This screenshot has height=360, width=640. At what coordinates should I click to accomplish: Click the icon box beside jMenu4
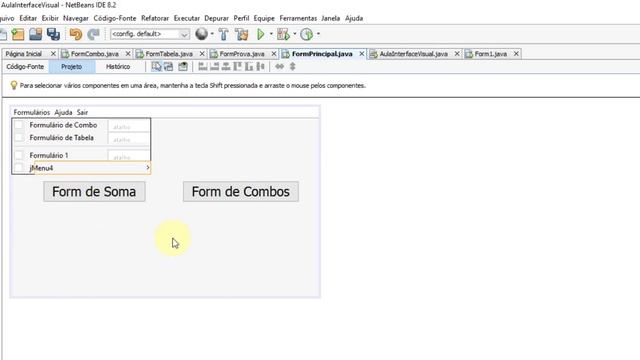[x=18, y=168]
